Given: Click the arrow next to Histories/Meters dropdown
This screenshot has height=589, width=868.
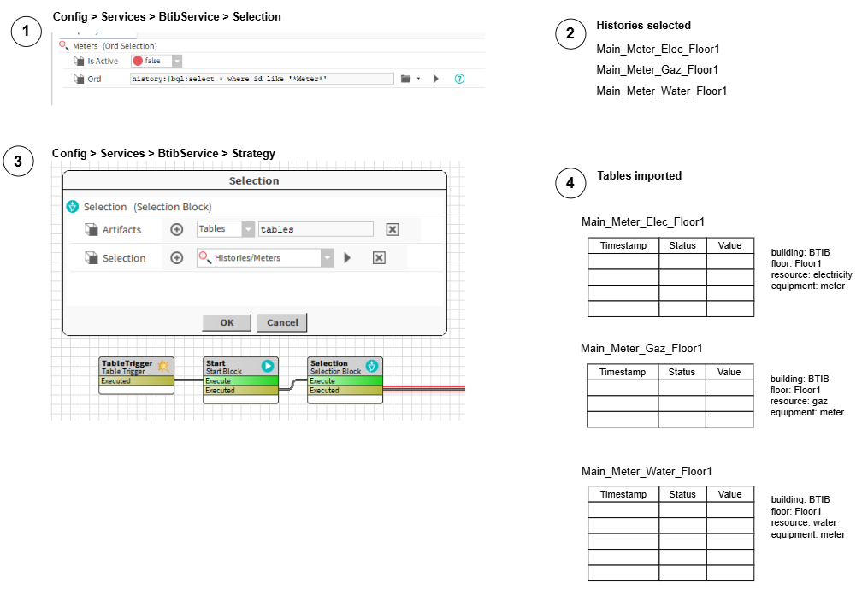Looking at the screenshot, I should [x=347, y=258].
